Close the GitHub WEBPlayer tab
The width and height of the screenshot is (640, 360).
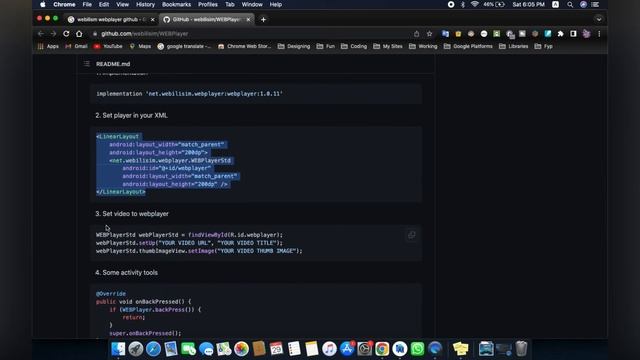[248, 20]
